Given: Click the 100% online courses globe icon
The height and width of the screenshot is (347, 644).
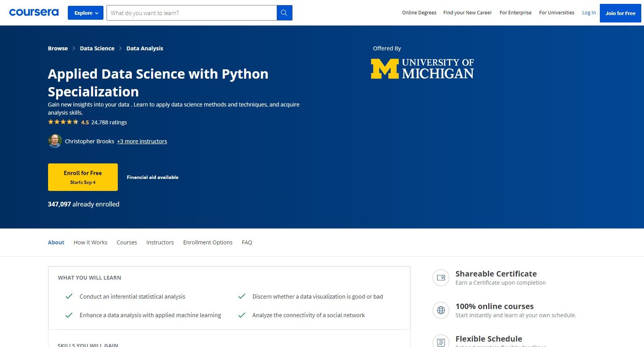Looking at the screenshot, I should pyautogui.click(x=441, y=310).
